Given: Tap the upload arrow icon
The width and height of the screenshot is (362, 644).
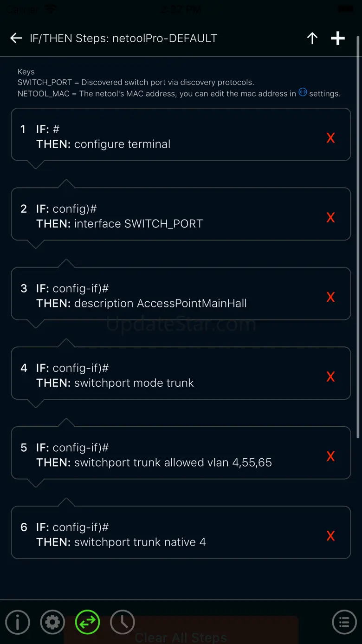Looking at the screenshot, I should [312, 38].
